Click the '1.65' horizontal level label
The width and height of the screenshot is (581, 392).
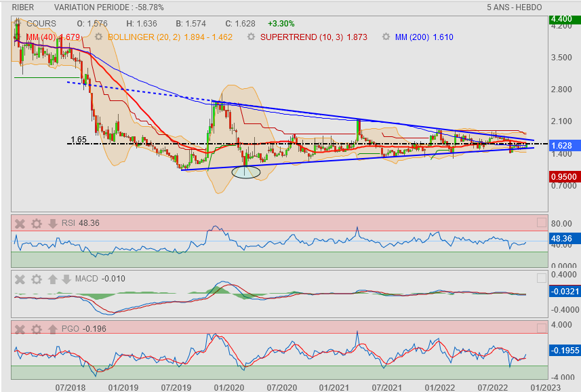79,139
